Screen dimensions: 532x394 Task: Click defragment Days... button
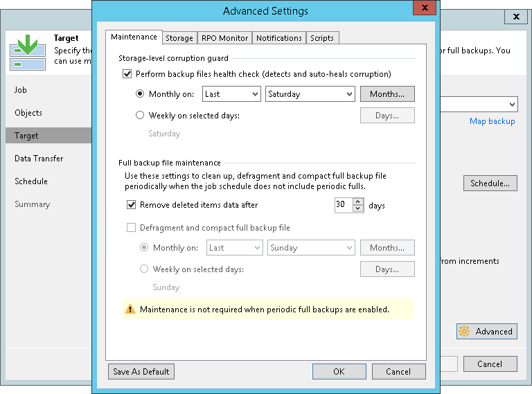(x=387, y=269)
